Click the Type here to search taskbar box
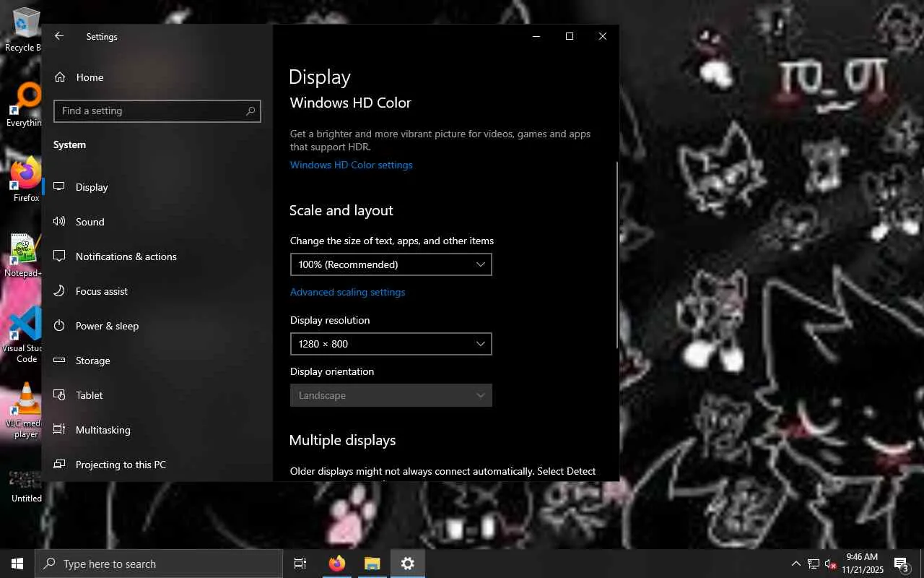 click(x=159, y=564)
